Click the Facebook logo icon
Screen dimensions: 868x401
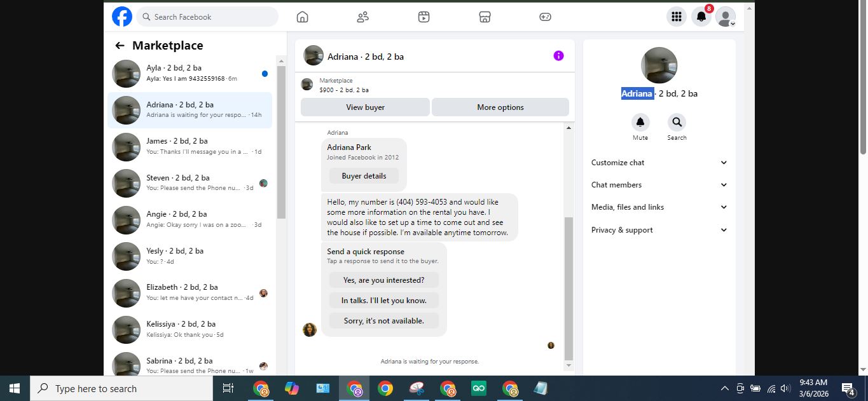tap(122, 17)
